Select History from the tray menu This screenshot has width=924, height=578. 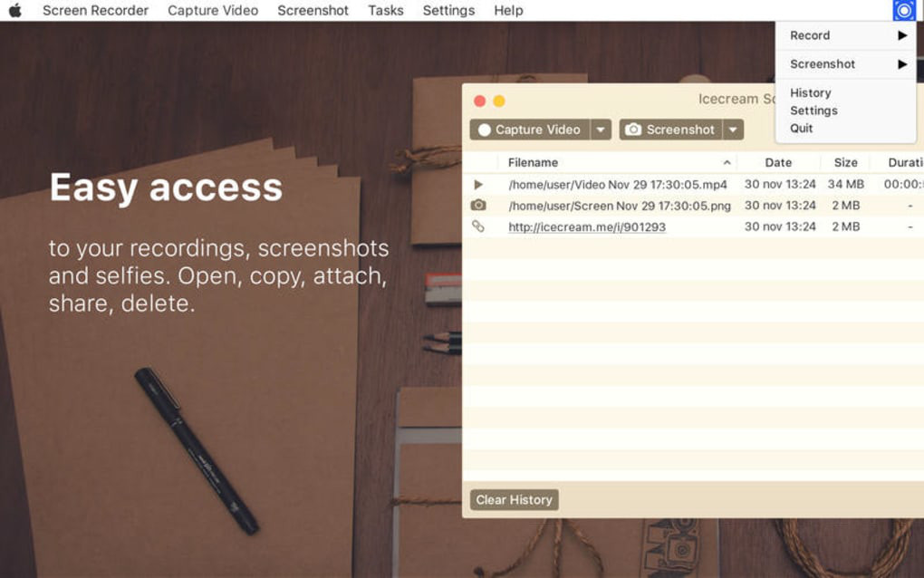coord(810,92)
